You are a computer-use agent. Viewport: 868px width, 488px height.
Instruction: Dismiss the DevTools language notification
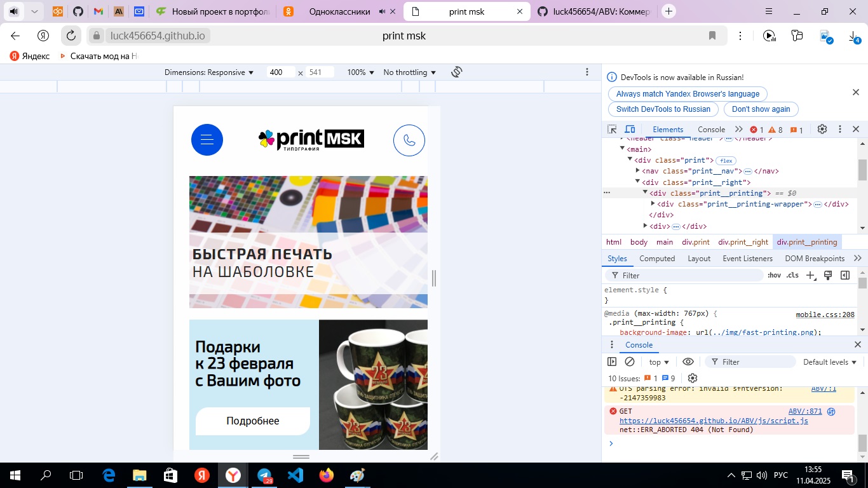click(x=856, y=93)
